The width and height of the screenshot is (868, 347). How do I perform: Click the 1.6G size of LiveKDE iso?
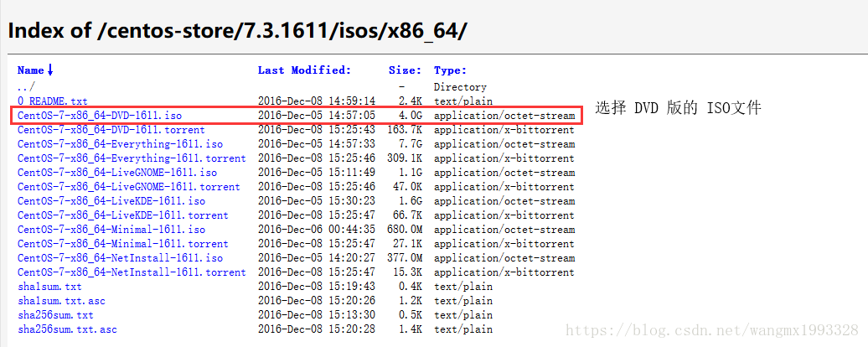411,201
